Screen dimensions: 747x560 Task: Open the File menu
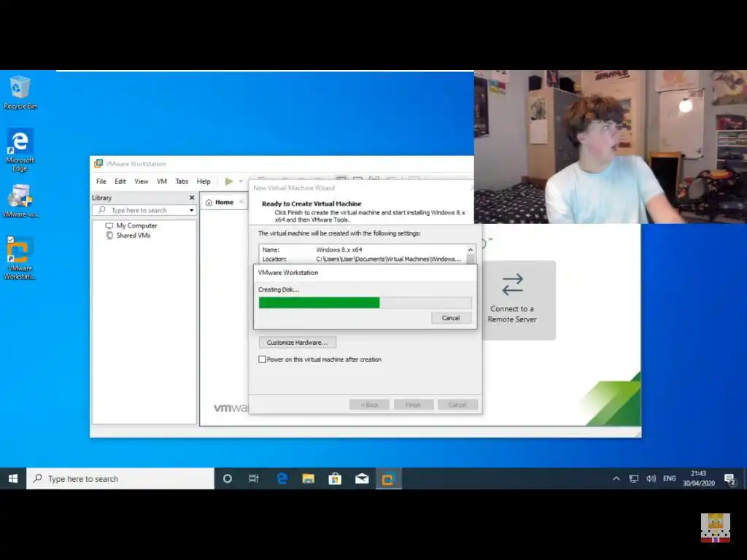pyautogui.click(x=101, y=182)
